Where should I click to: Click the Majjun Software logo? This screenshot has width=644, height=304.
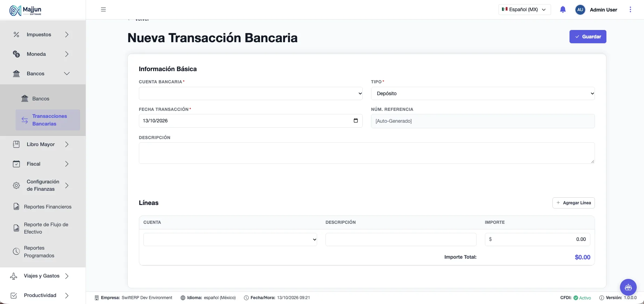pos(25,10)
